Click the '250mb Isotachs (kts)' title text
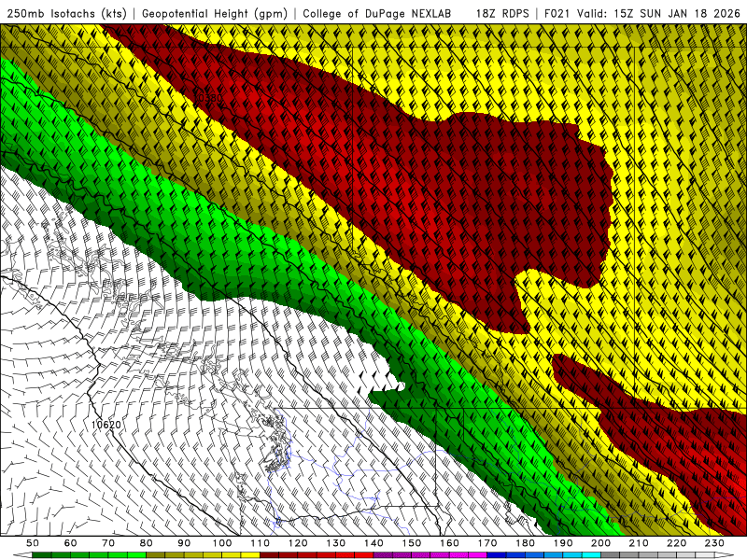 (x=66, y=13)
